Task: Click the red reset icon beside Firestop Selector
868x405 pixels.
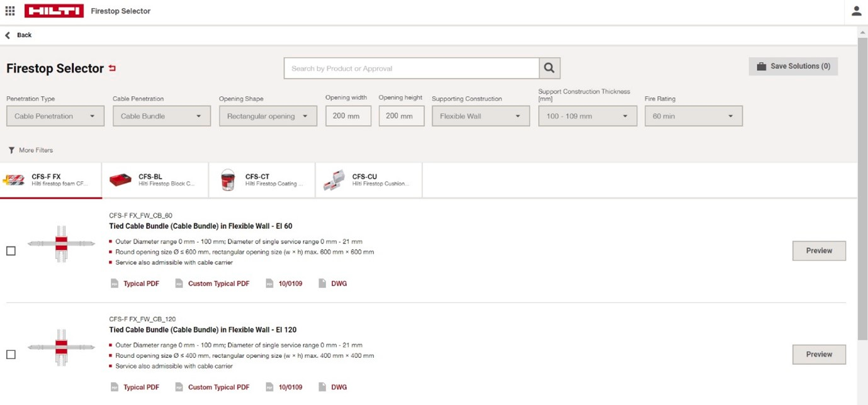Action: click(112, 68)
